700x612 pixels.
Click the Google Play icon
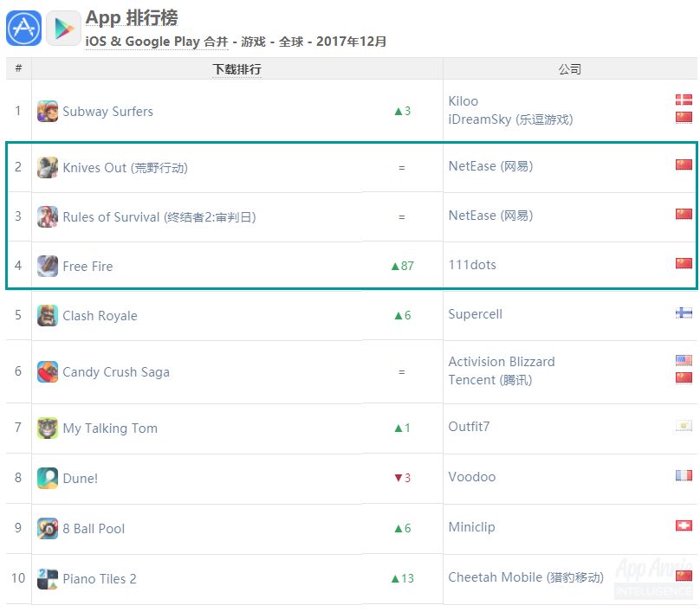(x=63, y=28)
